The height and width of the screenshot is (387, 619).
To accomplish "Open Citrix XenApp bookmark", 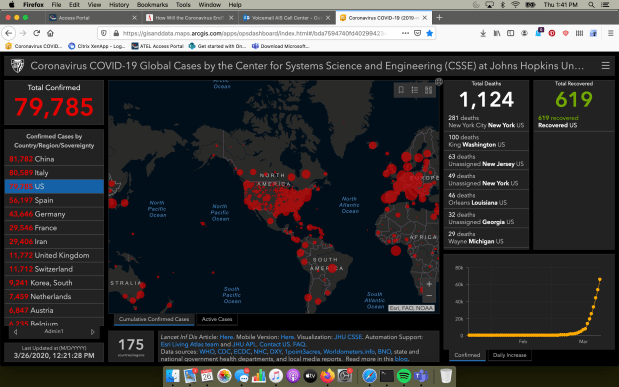I will pyautogui.click(x=97, y=46).
